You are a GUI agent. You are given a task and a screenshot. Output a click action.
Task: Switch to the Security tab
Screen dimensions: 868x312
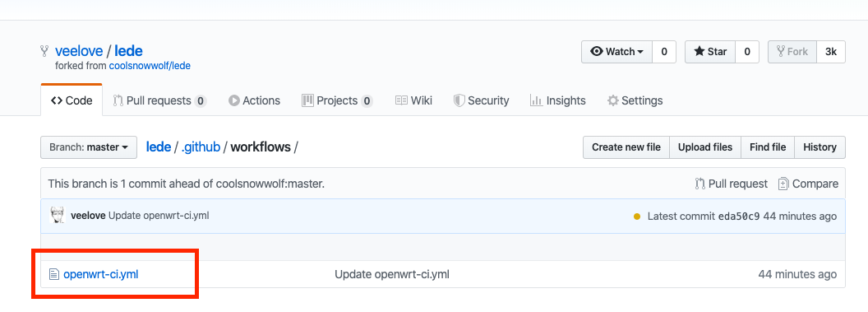point(481,100)
